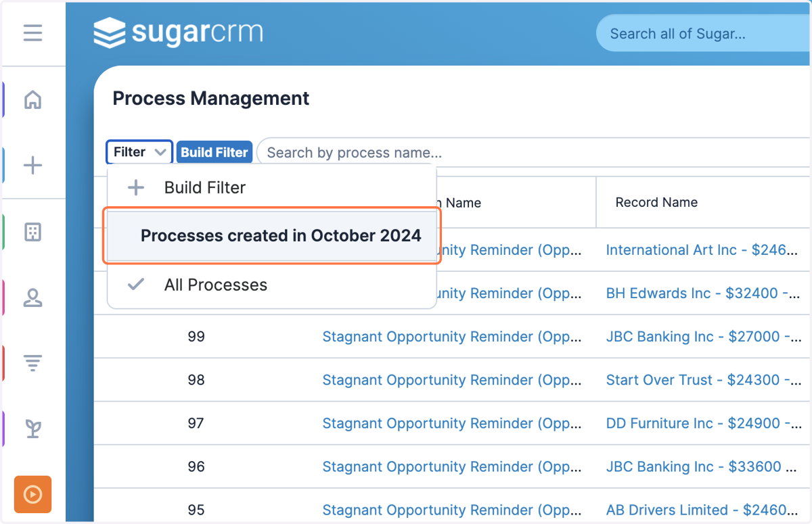Viewport: 812px width, 524px height.
Task: Click process number 98 cell
Action: tap(196, 380)
